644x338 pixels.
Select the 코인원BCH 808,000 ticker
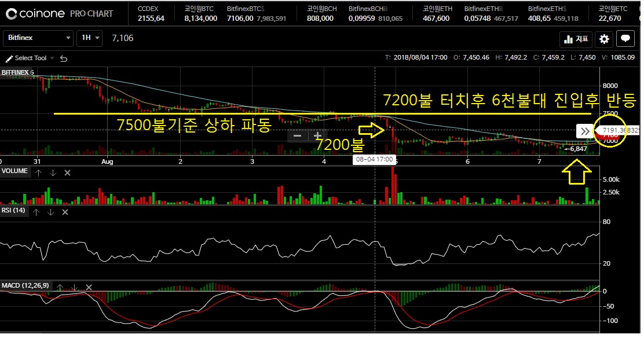pyautogui.click(x=321, y=13)
